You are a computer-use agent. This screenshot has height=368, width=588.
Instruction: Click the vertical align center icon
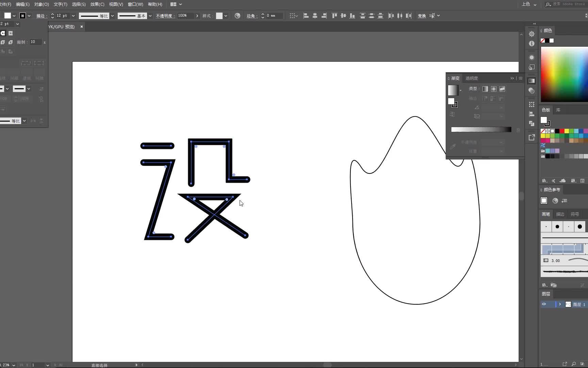(x=343, y=16)
